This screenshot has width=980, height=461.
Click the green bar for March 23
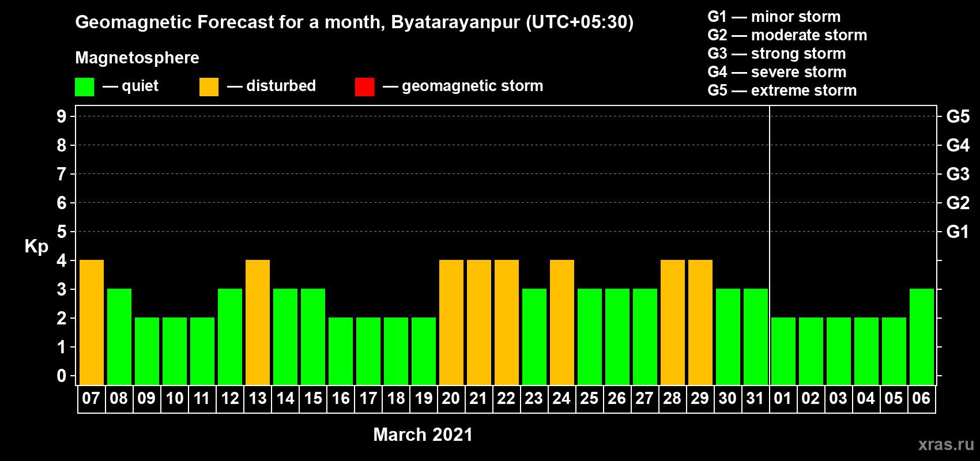pos(534,337)
